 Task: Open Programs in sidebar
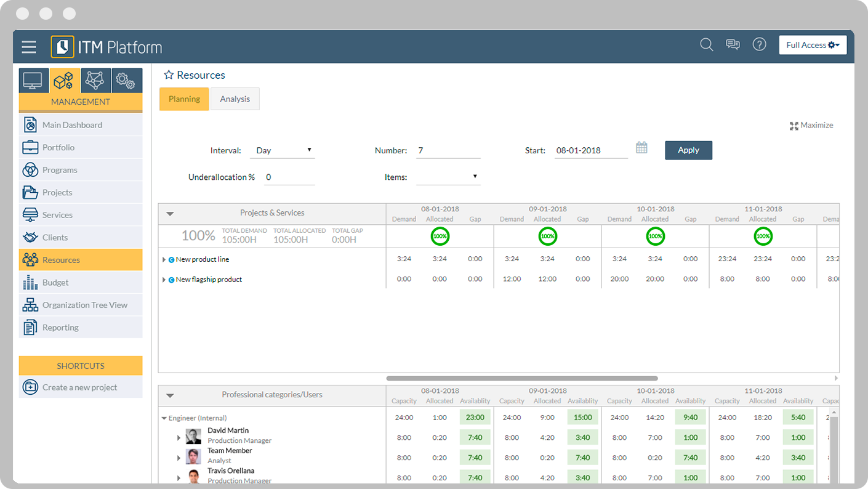click(x=81, y=170)
